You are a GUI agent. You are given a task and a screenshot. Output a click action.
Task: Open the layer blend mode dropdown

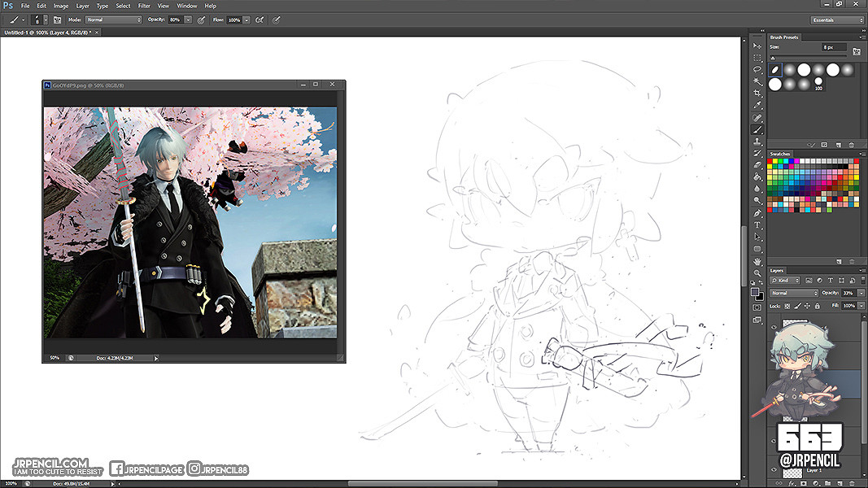click(794, 293)
